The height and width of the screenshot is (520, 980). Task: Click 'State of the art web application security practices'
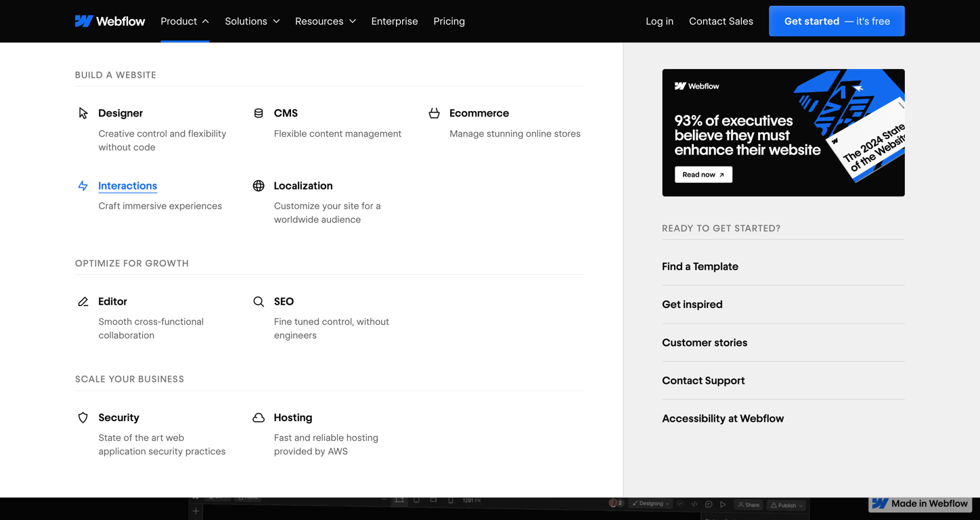[162, 445]
